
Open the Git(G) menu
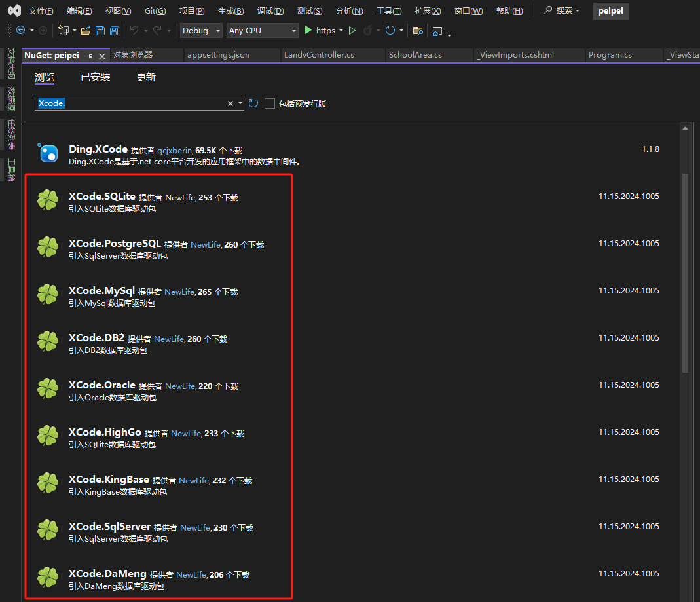(x=155, y=10)
